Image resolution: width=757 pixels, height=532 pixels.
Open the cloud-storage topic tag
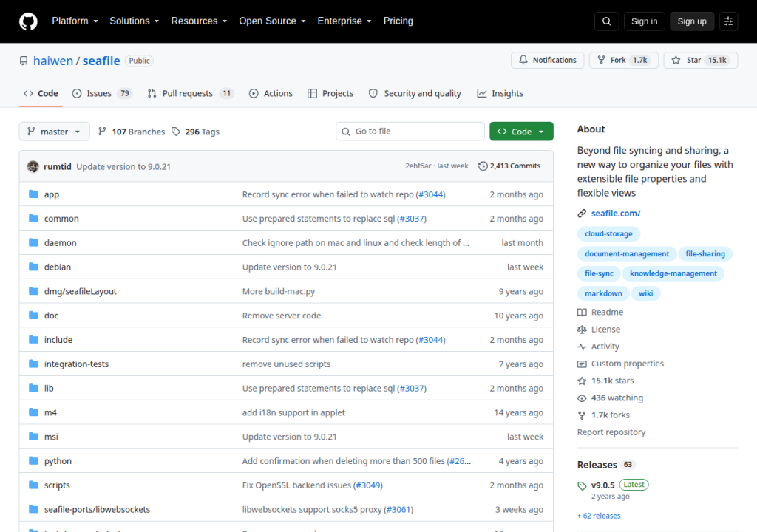coord(608,233)
